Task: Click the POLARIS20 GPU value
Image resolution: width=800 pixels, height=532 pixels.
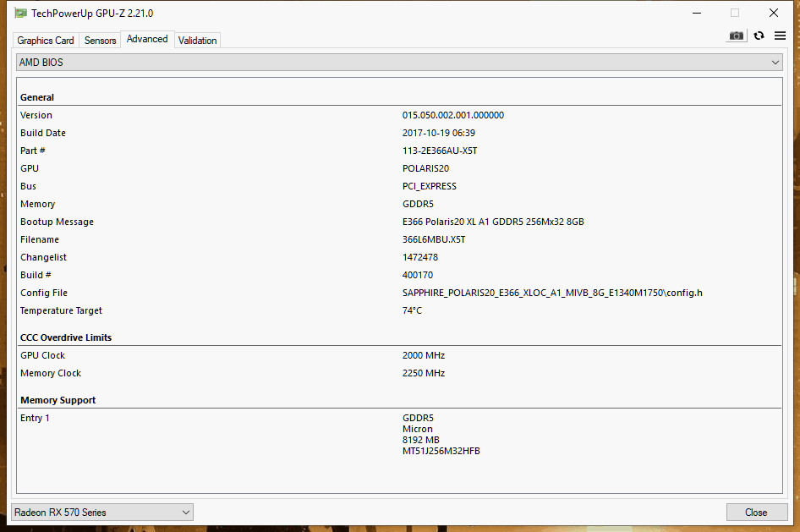Action: 425,168
